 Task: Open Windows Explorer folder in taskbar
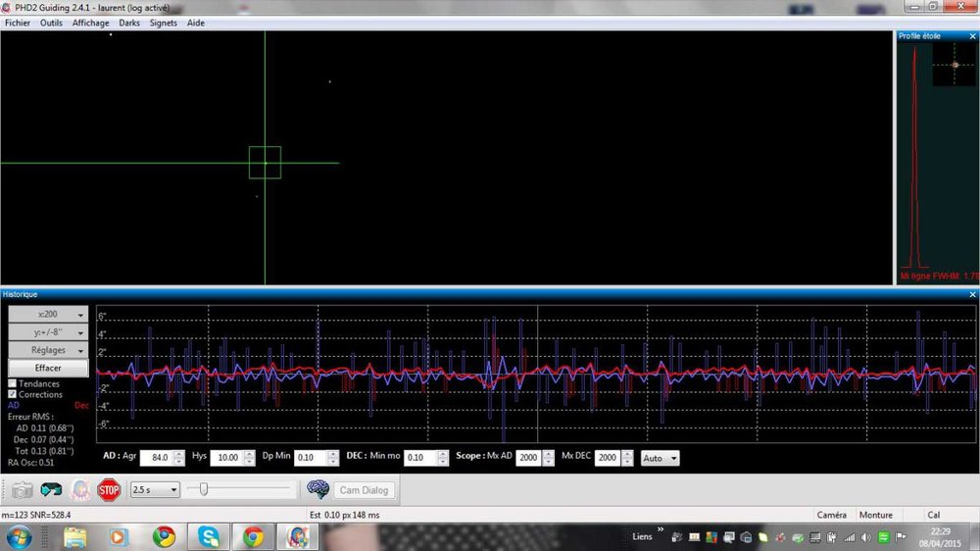[74, 536]
